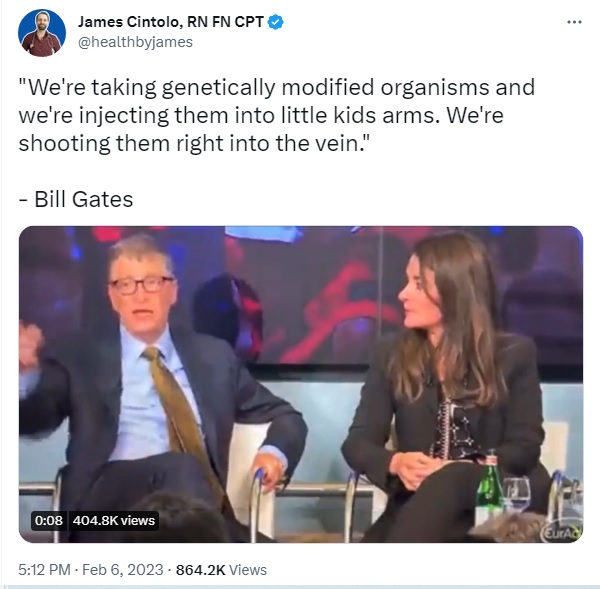The height and width of the screenshot is (589, 600).
Task: Click the blue verified checkmark badge
Action: click(x=276, y=22)
